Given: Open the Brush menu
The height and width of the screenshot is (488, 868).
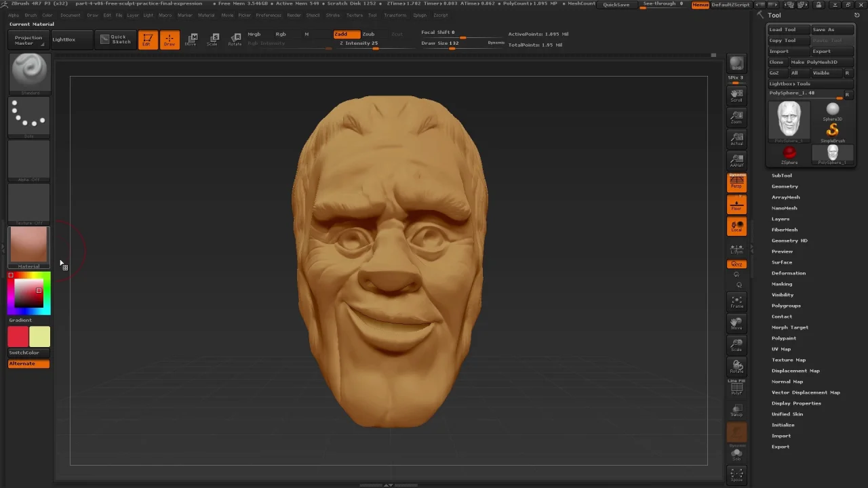Looking at the screenshot, I should [x=31, y=15].
